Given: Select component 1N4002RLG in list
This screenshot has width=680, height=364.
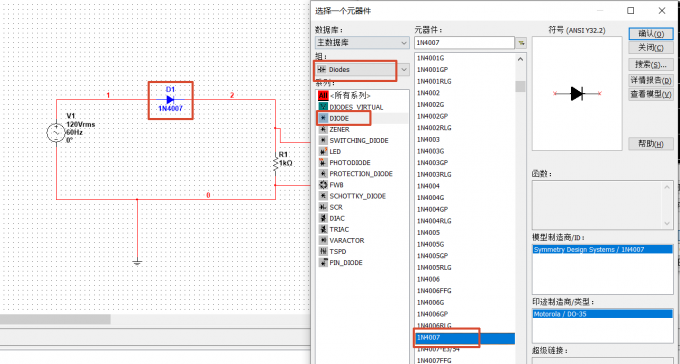Looking at the screenshot, I should [x=434, y=128].
